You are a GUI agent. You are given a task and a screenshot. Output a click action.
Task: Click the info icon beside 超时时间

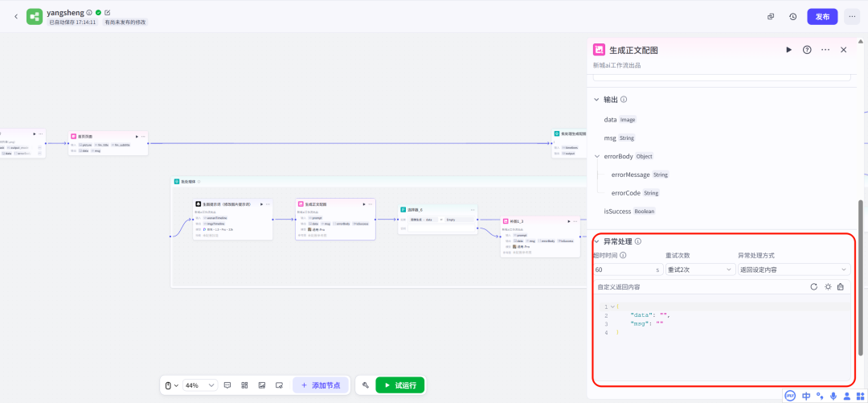[x=623, y=256]
